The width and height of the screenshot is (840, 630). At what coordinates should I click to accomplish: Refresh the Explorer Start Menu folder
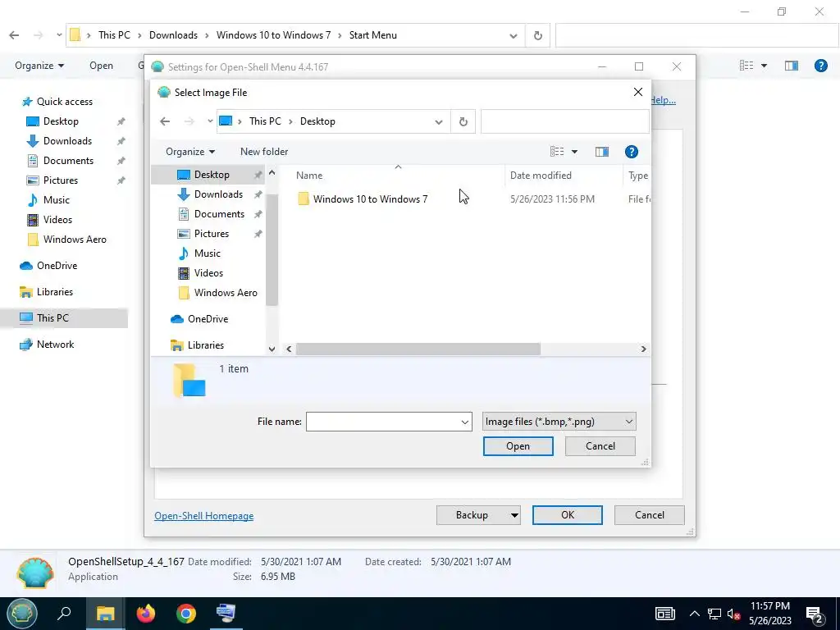538,35
